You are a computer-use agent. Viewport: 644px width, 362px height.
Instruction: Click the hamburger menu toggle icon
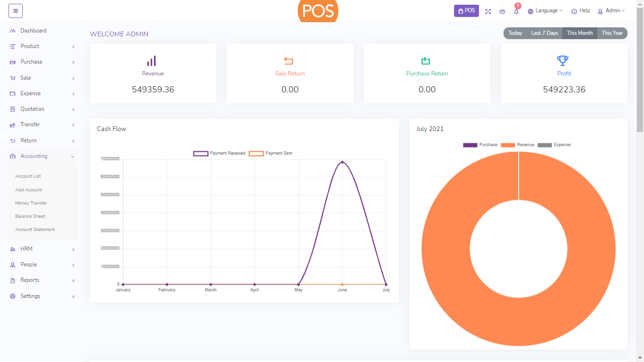pyautogui.click(x=16, y=11)
